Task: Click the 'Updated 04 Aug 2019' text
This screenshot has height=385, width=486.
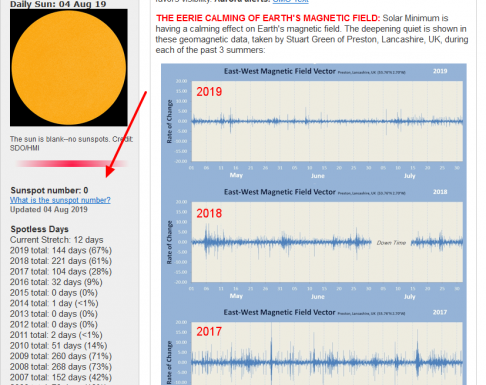Action: (x=49, y=210)
